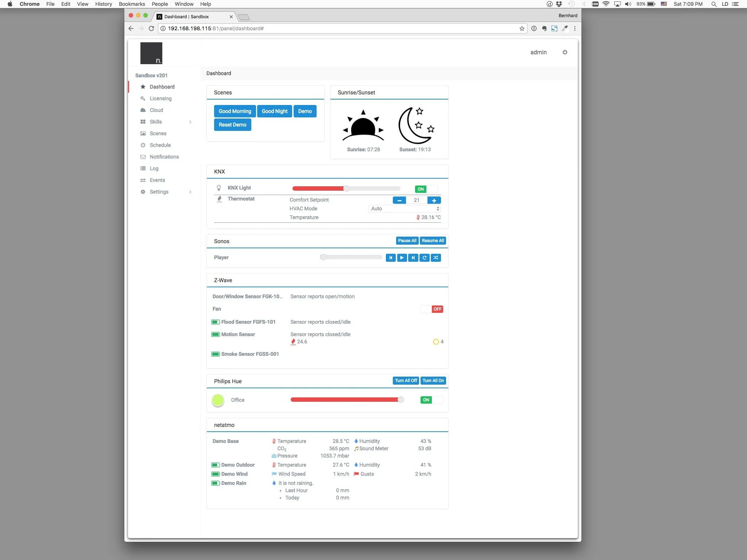Toggle the KNX Light switch
The height and width of the screenshot is (560, 747).
[x=426, y=189]
